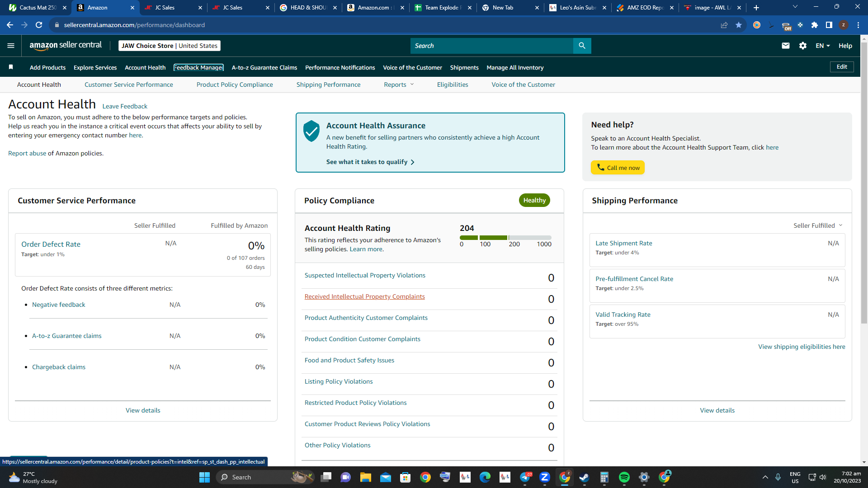The height and width of the screenshot is (488, 868).
Task: Expand the Reports submenu
Action: [399, 84]
